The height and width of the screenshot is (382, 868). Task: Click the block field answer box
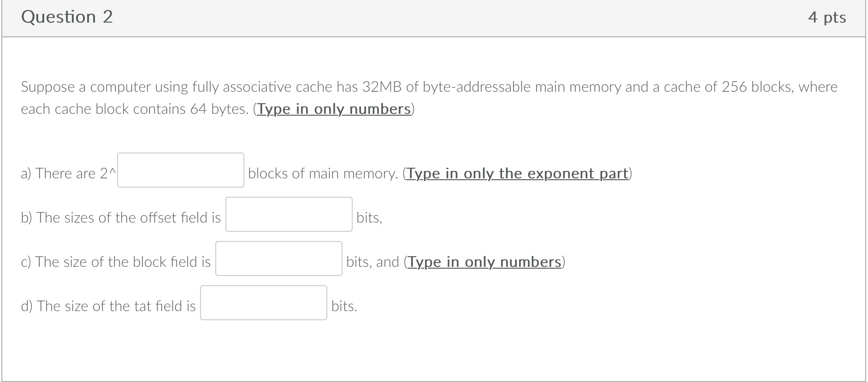(278, 258)
